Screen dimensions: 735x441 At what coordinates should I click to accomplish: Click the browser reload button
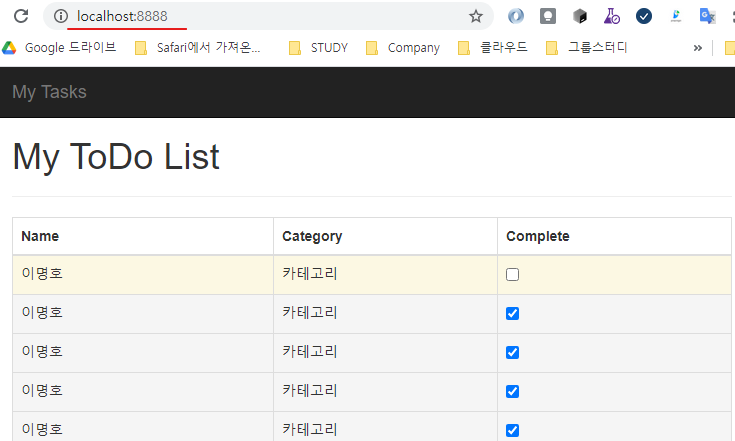pyautogui.click(x=20, y=16)
